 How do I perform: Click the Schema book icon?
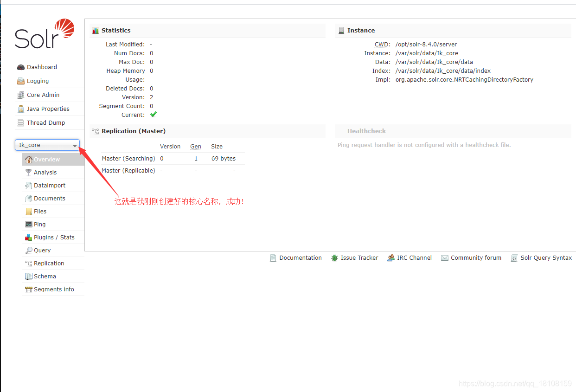(29, 276)
